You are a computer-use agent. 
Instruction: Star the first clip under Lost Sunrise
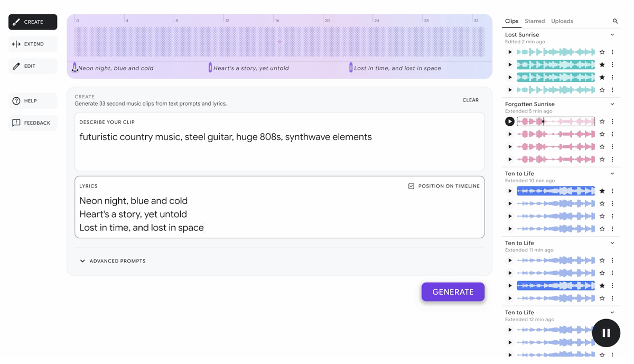[602, 52]
